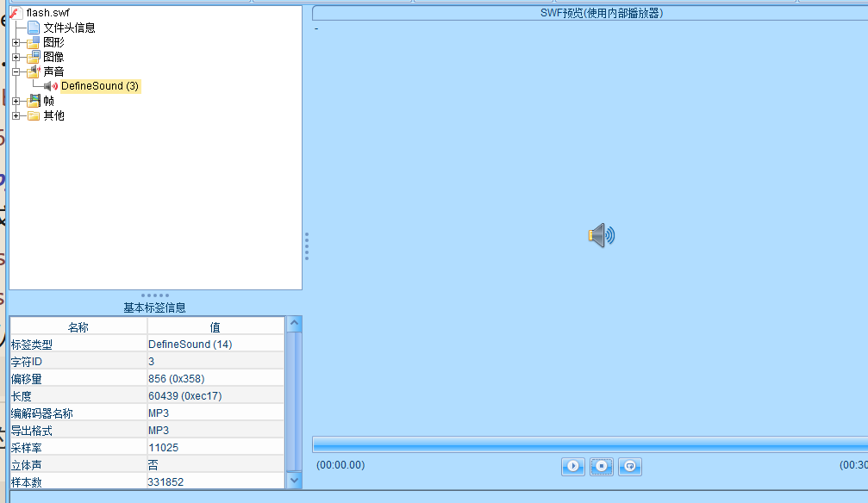The height and width of the screenshot is (503, 868).
Task: Play the sound in the preview player
Action: click(x=573, y=467)
